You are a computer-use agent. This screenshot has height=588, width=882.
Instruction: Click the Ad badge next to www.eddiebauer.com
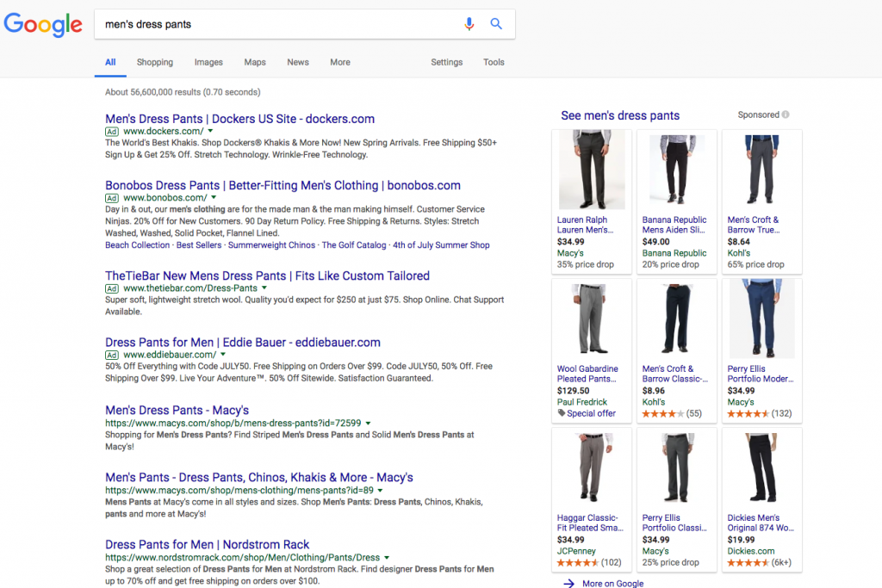pos(112,354)
